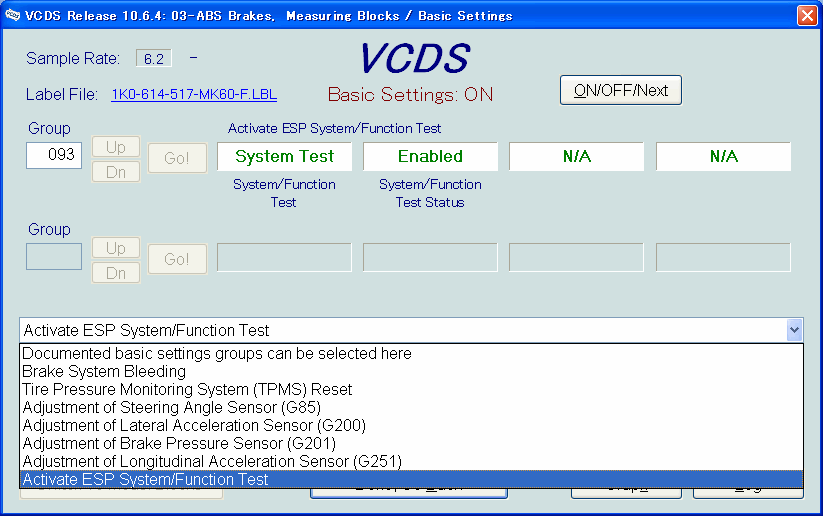
Task: Open the 1K0-614-517-MK60-F.LBL label file link
Action: tap(194, 94)
